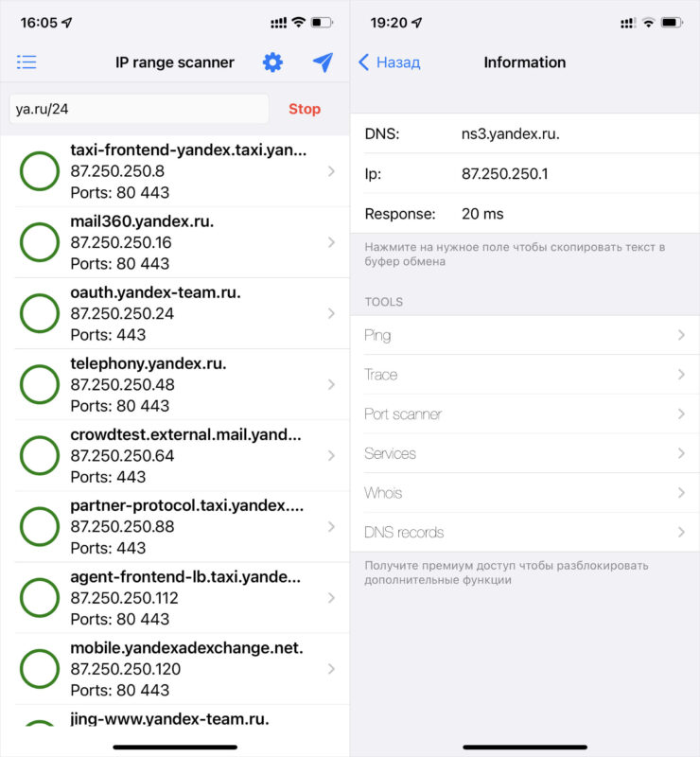Viewport: 700px width, 757px height.
Task: Open the list menu icon
Action: click(26, 62)
